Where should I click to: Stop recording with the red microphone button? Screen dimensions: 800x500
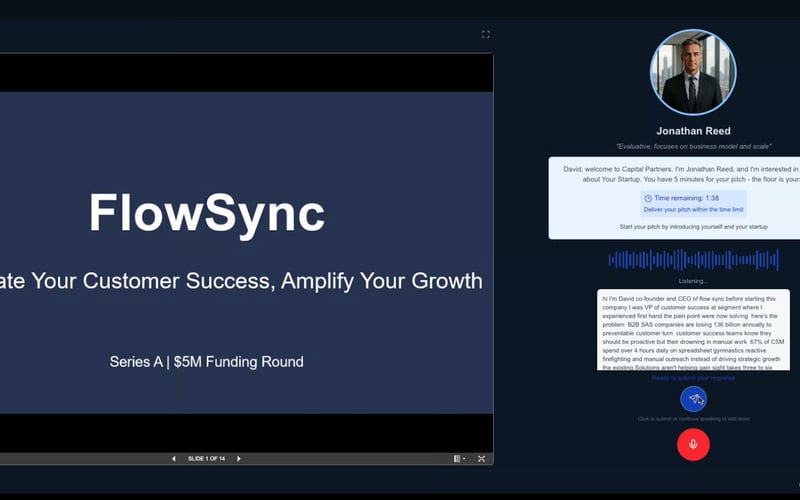pos(693,444)
